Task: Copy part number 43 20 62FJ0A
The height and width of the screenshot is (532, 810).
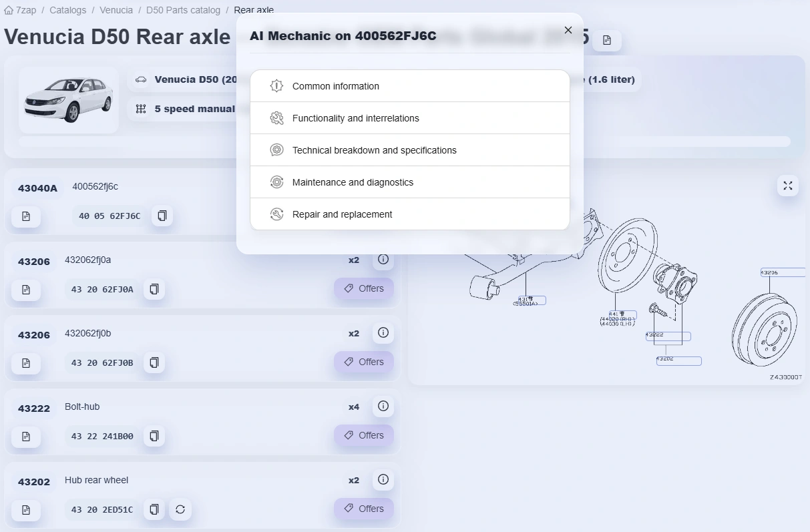Action: point(154,289)
